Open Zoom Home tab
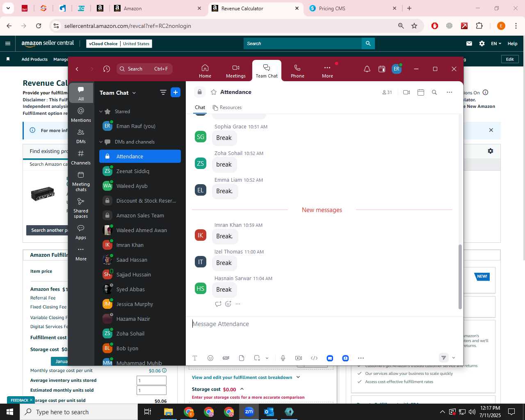 [205, 71]
